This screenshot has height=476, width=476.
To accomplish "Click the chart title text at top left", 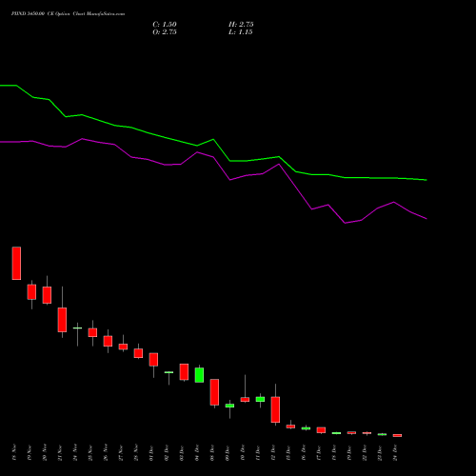I will (x=68, y=14).
